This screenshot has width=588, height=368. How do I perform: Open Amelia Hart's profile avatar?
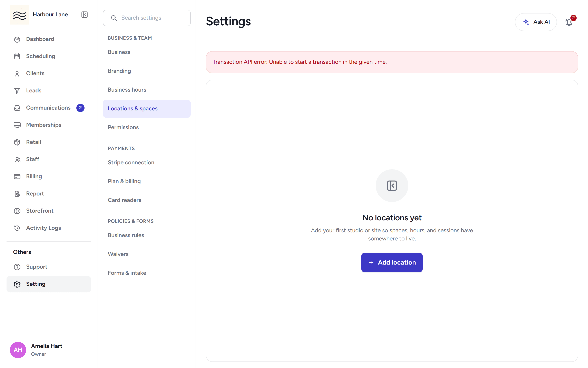tap(18, 350)
